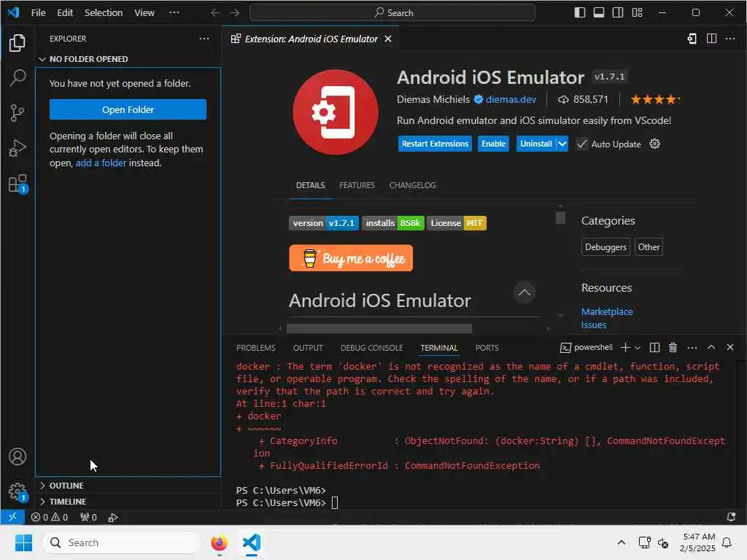Split the editor to the right
This screenshot has height=560, width=747.
(x=711, y=39)
